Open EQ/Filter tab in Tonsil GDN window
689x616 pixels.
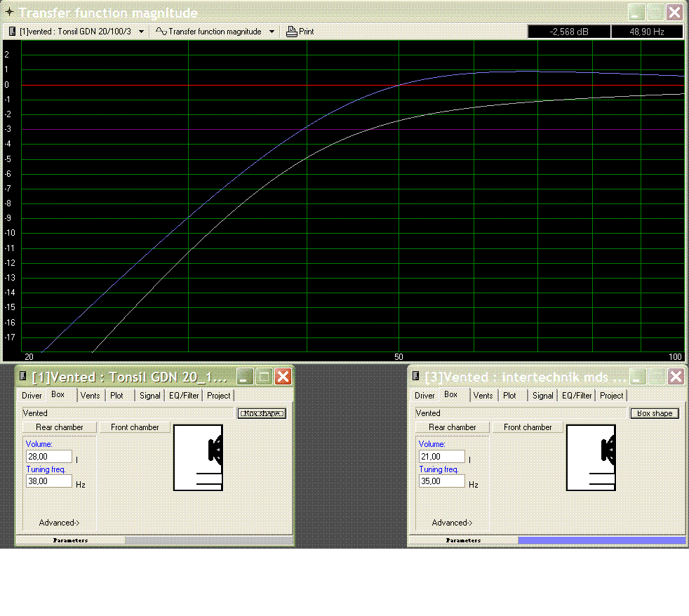click(184, 396)
